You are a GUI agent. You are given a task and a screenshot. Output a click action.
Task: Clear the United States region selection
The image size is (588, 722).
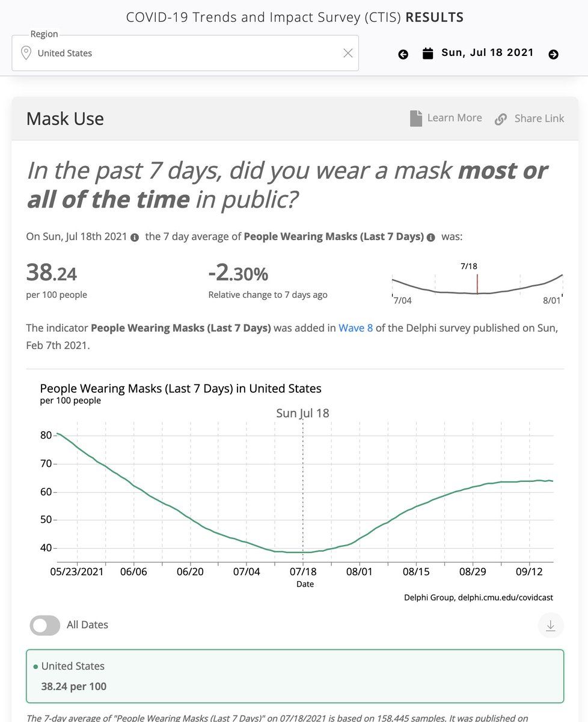(348, 53)
